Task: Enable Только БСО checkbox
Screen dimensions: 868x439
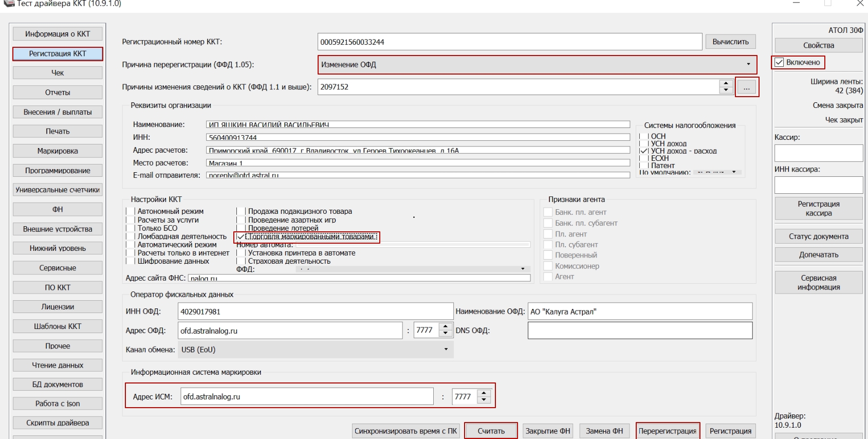Action: click(x=131, y=228)
